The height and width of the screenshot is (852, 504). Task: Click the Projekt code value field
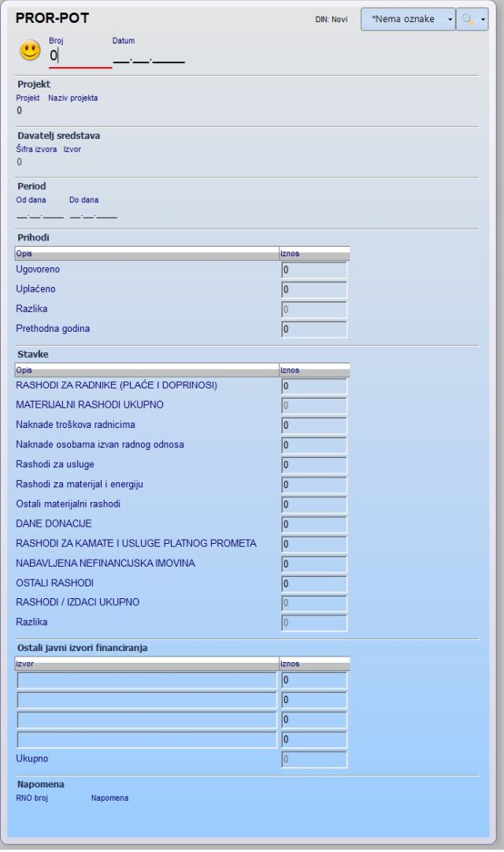point(20,111)
